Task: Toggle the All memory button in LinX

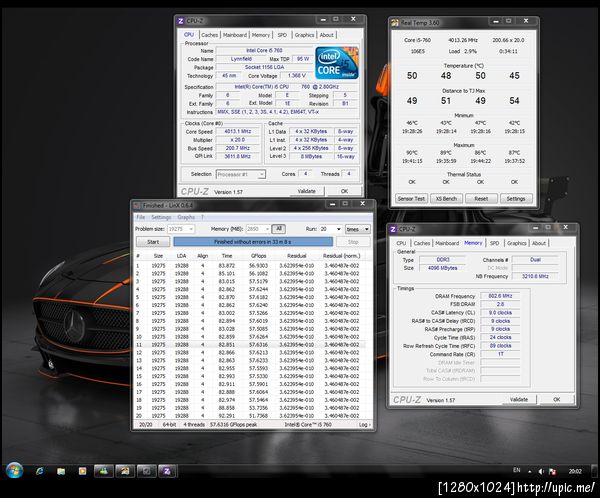Action: coord(279,229)
